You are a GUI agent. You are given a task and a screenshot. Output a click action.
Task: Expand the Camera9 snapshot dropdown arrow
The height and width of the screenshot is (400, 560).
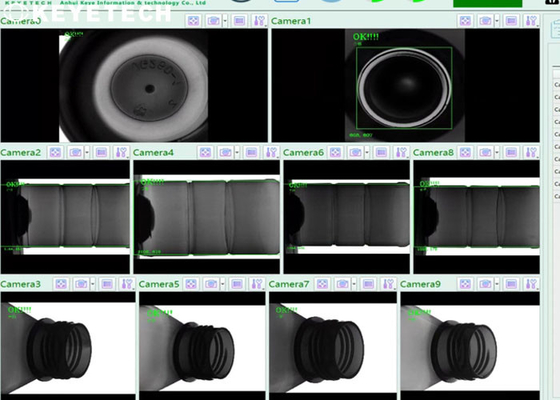[497, 284]
